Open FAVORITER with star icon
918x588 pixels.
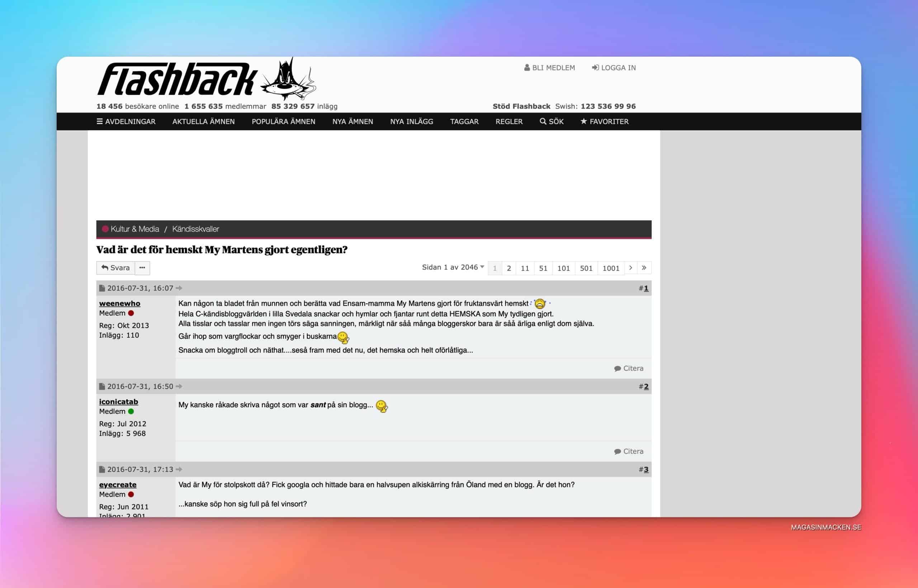(605, 122)
